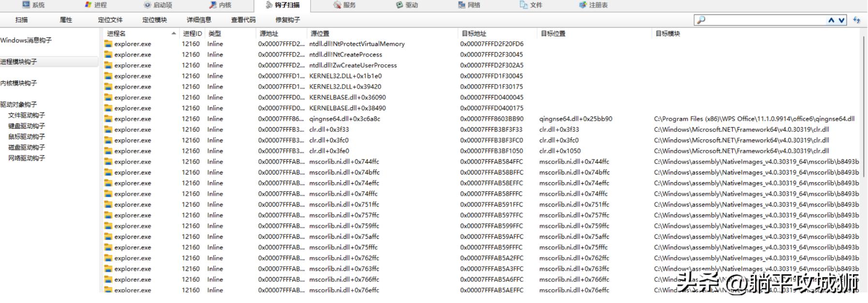Select target address 0x00007FFFAB591FFC cell
The width and height of the screenshot is (868, 303).
491,204
